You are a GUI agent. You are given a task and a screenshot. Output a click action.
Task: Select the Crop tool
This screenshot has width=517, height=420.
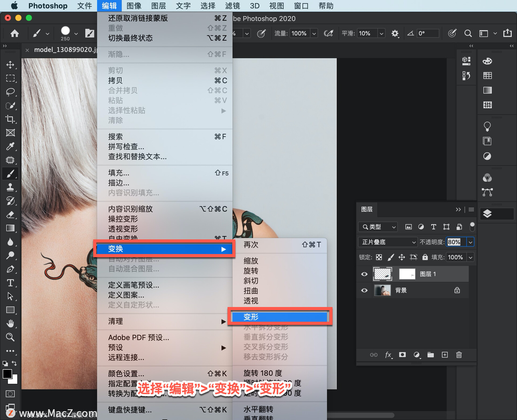coord(10,119)
